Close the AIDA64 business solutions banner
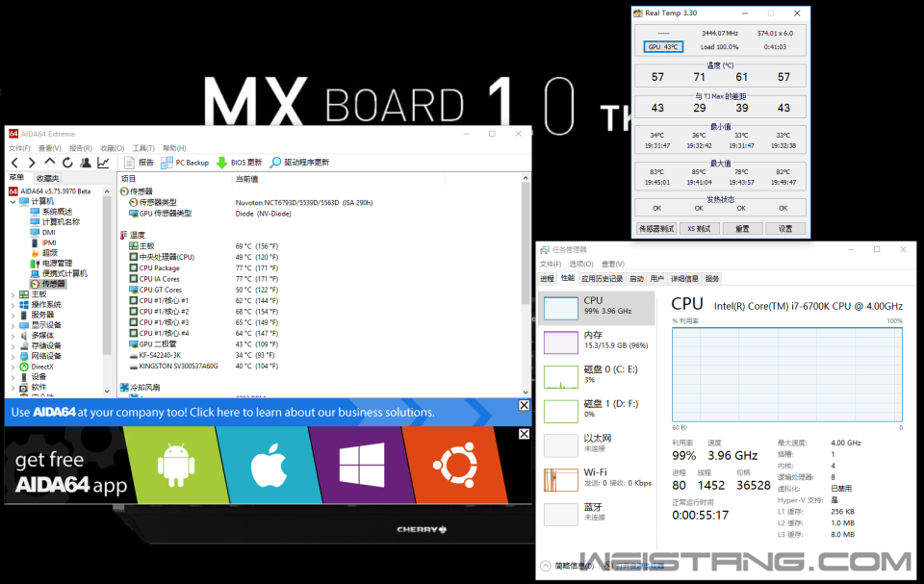 [524, 405]
